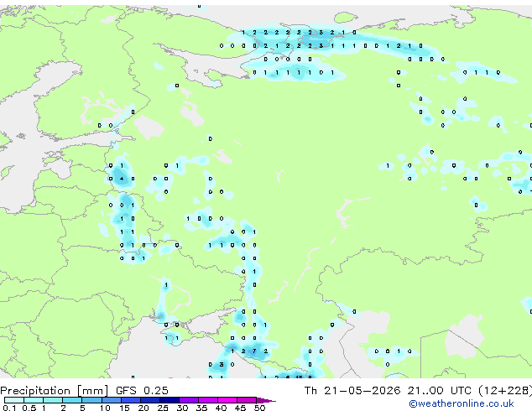The height and width of the screenshot is (411, 532).
Task: Click the 'Precipitation [mm]' title text
Action: [x=55, y=391]
